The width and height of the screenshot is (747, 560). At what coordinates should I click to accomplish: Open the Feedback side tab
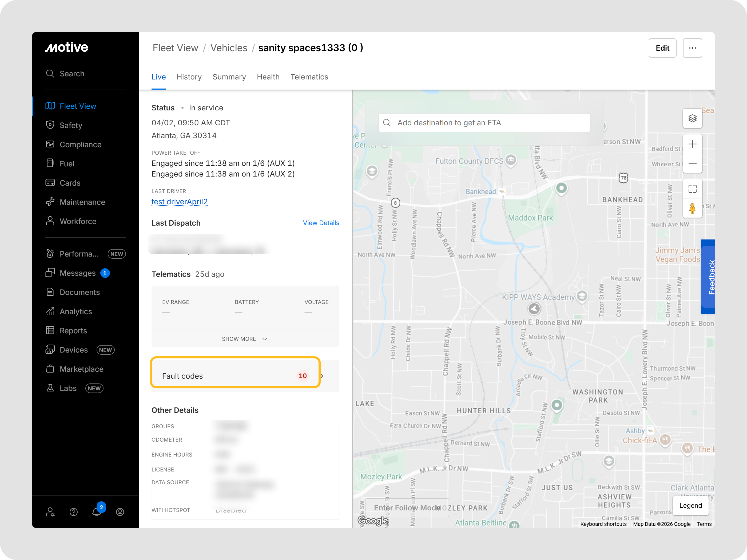click(x=708, y=277)
